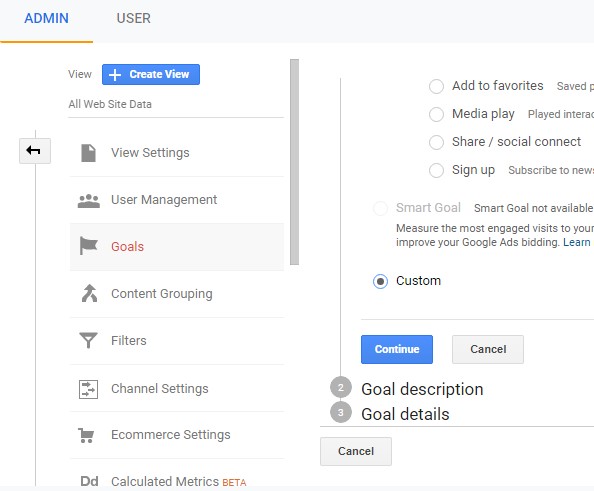Click the view column vertical scrollbar

click(294, 162)
